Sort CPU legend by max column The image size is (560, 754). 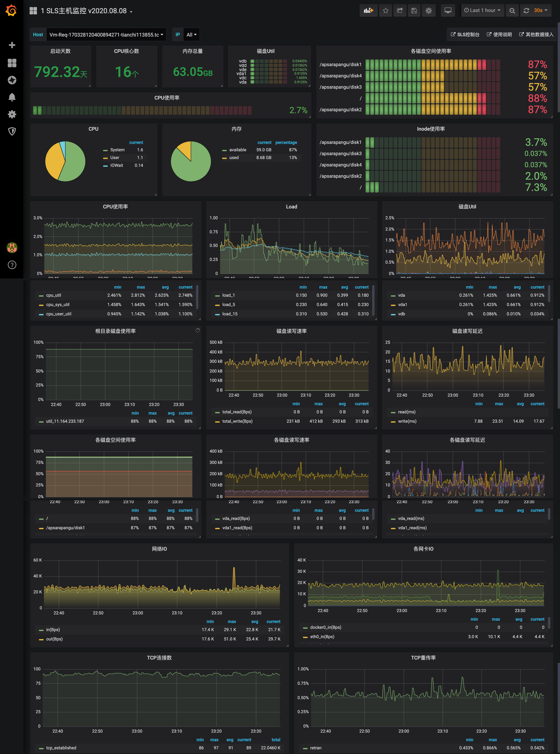point(141,287)
